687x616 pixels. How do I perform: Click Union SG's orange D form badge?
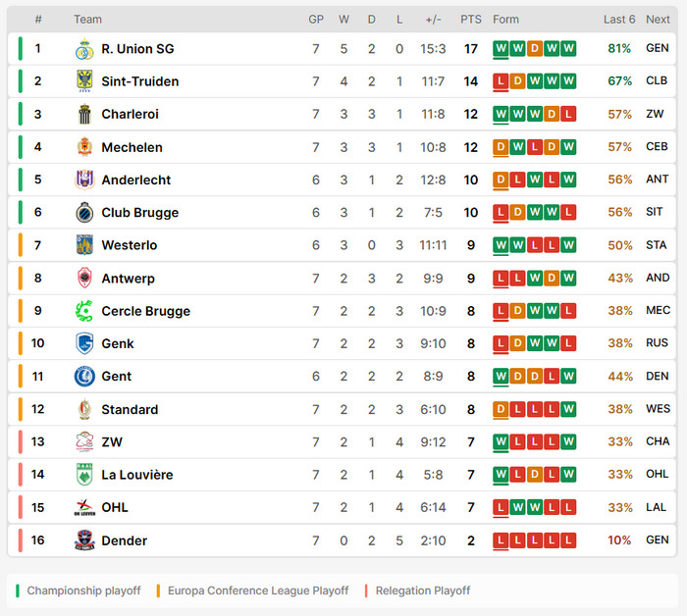click(x=535, y=48)
